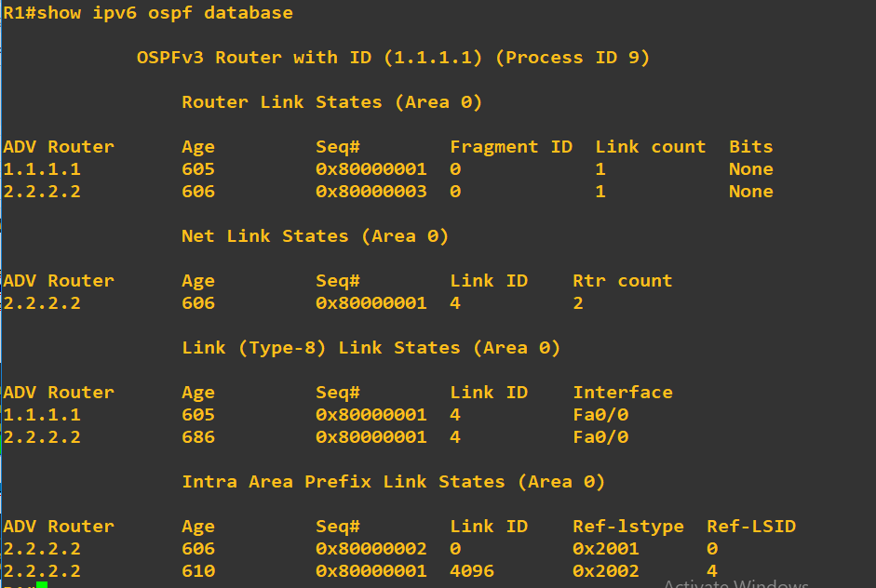Click ADV Router 2.2.2.2 in the row with age 610

(42, 571)
